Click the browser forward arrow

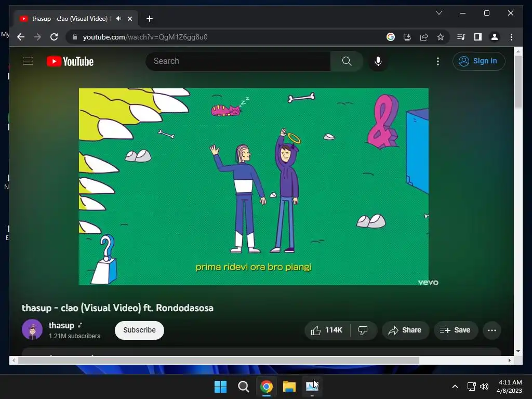(x=37, y=37)
